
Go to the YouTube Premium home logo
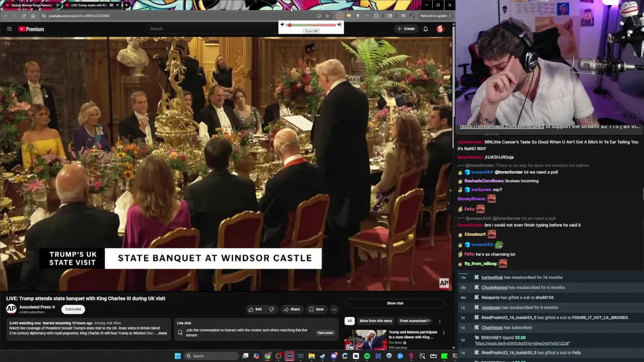point(31,29)
